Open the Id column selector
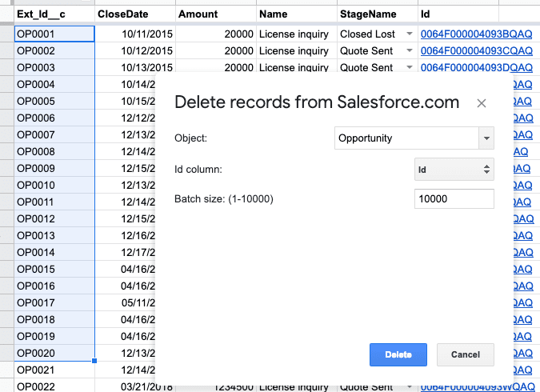Image resolution: width=540 pixels, height=392 pixels. pyautogui.click(x=454, y=169)
